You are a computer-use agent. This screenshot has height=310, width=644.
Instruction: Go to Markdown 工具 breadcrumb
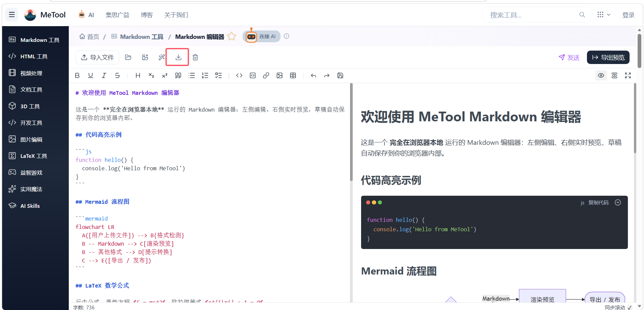[x=137, y=37]
